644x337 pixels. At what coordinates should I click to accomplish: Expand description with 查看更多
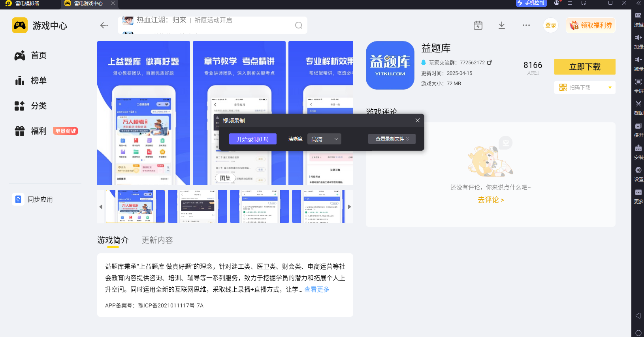[317, 289]
